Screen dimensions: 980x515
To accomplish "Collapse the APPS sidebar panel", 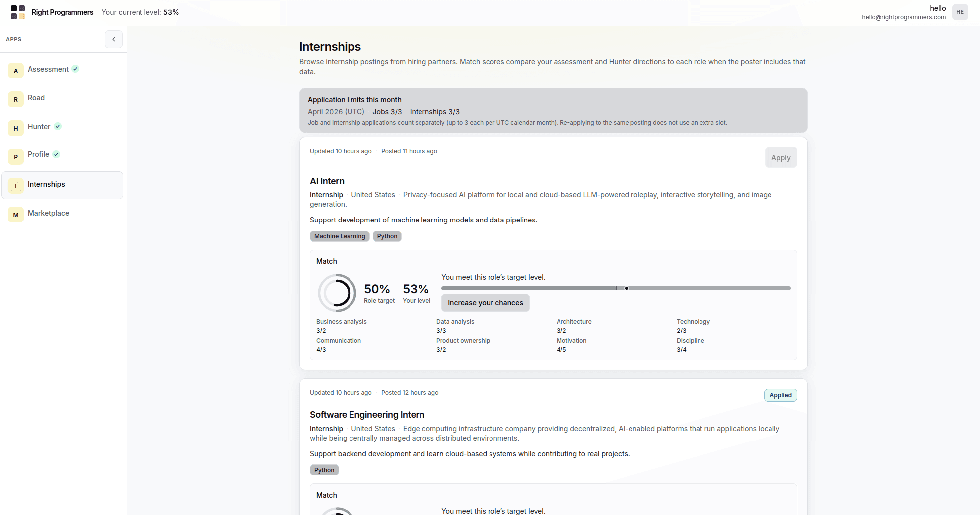I will coord(113,39).
